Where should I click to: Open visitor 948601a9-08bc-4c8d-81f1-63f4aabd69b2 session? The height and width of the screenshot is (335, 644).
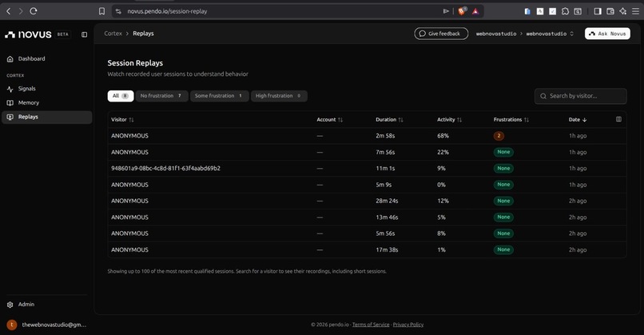pyautogui.click(x=367, y=168)
